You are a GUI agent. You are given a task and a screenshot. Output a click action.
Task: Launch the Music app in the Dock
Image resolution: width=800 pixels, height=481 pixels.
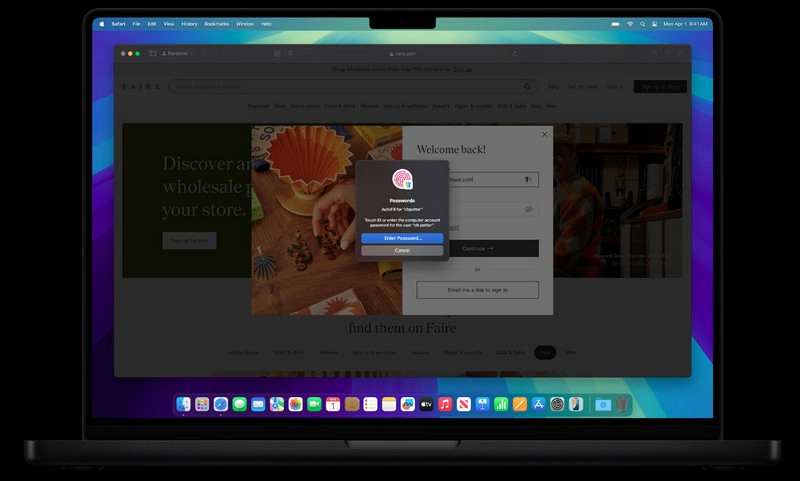(x=445, y=404)
